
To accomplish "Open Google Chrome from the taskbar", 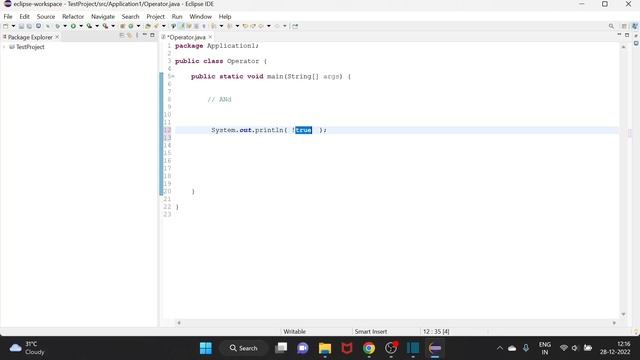I will (x=369, y=348).
